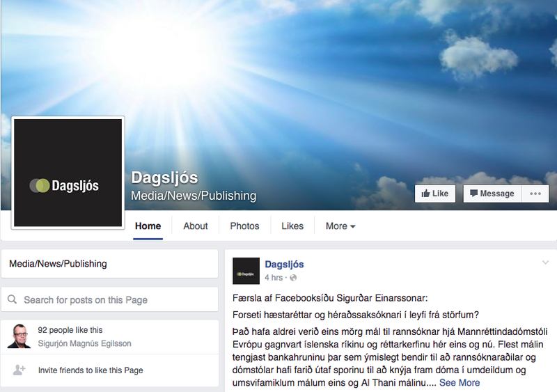Viewport: 557px width, 392px height.
Task: Switch to the Home tab
Action: point(148,226)
